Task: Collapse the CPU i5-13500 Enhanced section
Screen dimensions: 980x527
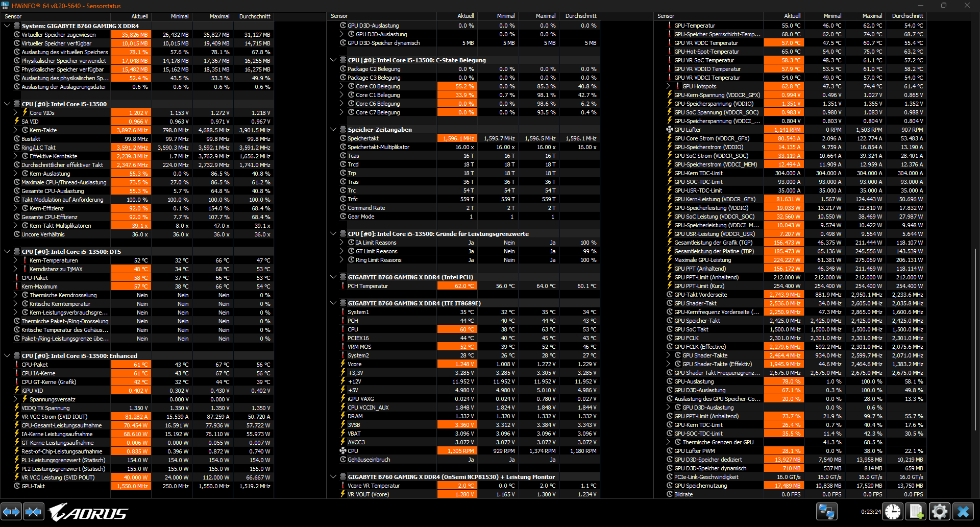Action: pyautogui.click(x=7, y=356)
